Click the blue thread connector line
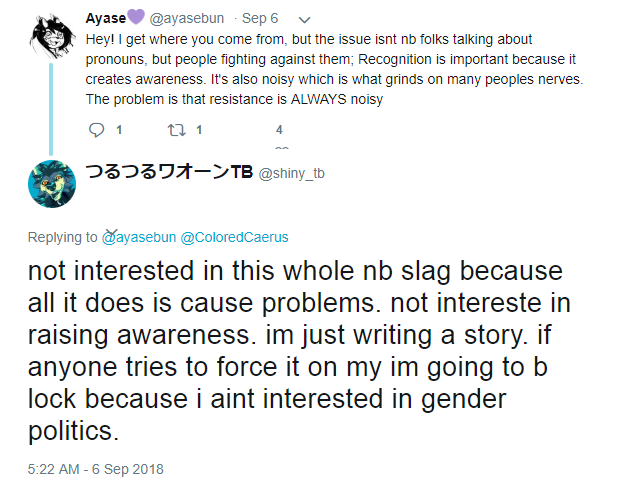 pos(51,109)
